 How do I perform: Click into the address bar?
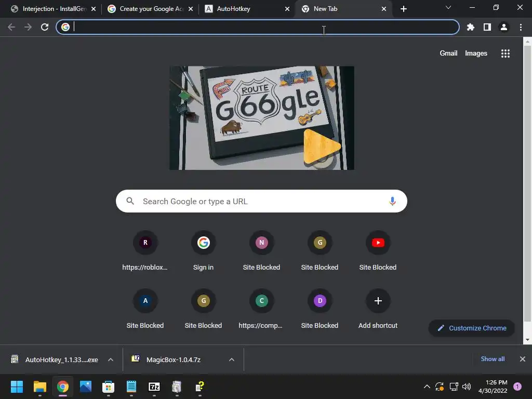point(258,27)
